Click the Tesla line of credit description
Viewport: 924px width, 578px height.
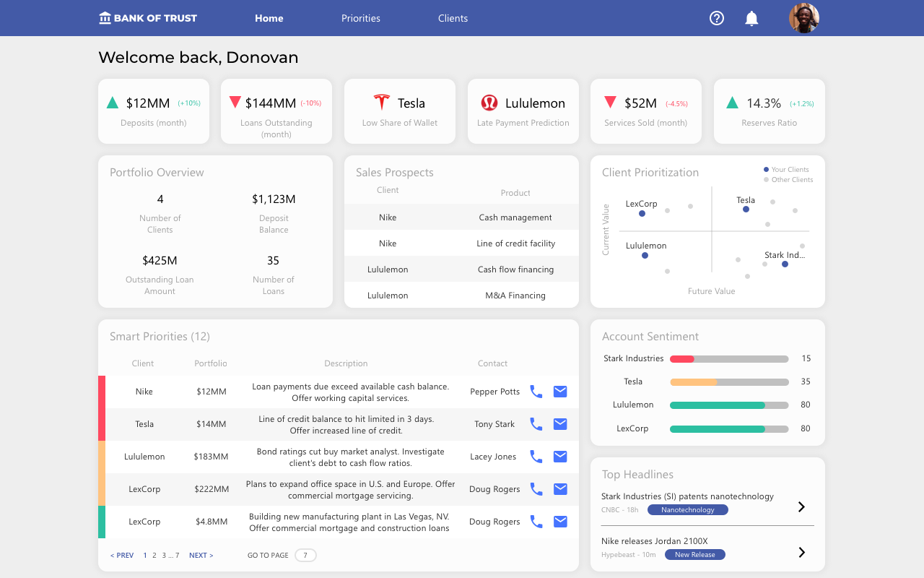[x=346, y=425]
